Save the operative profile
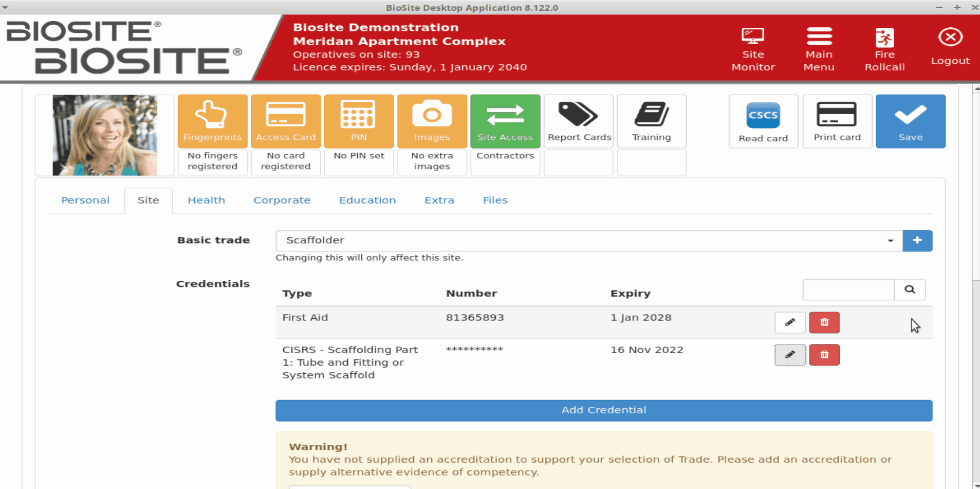 pyautogui.click(x=911, y=121)
